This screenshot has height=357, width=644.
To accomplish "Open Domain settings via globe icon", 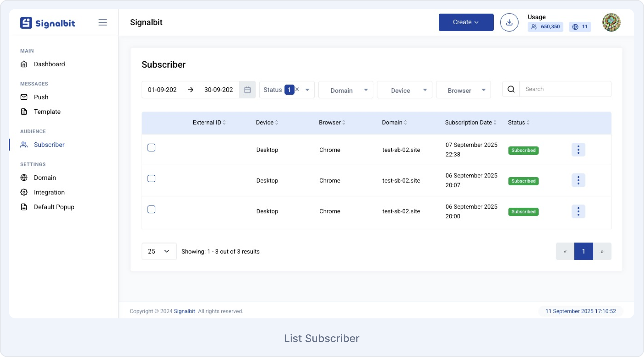I will point(24,177).
